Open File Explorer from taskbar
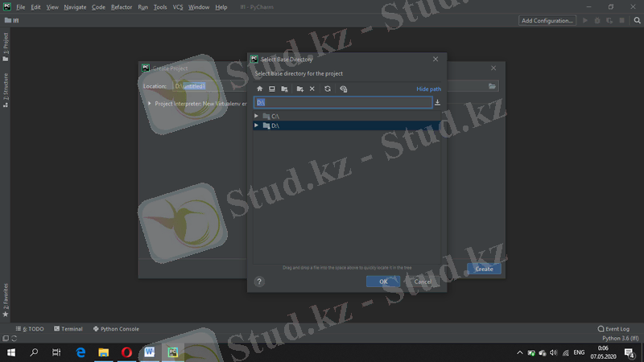 click(104, 352)
